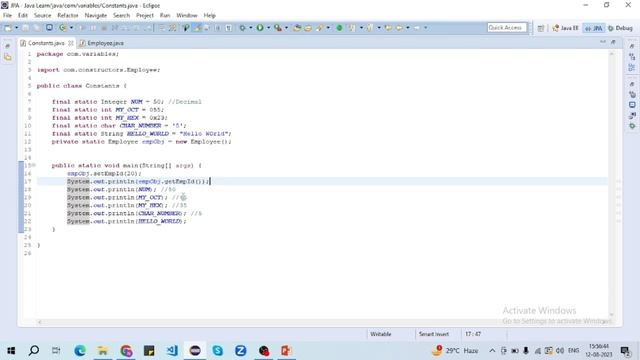Click the Save toolbar icon
The image size is (640, 360).
click(x=25, y=28)
